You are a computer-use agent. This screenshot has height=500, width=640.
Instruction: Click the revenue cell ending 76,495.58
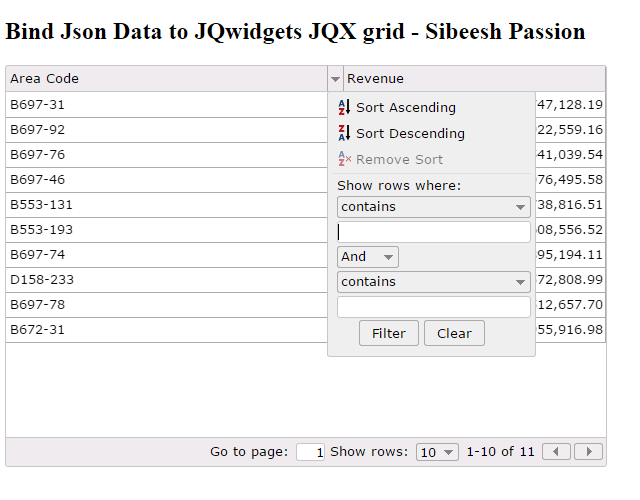pyautogui.click(x=570, y=180)
